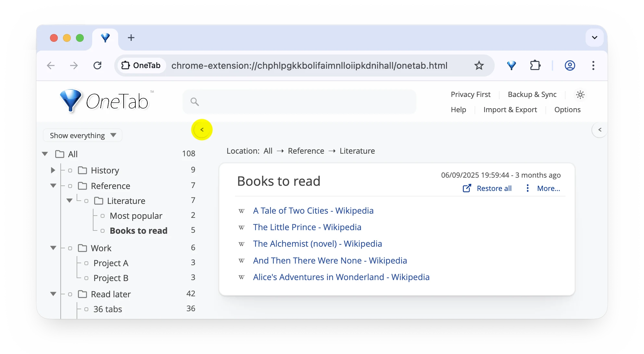Expand the History folder triangle
Viewport: 644px width, 354px height.
[53, 170]
